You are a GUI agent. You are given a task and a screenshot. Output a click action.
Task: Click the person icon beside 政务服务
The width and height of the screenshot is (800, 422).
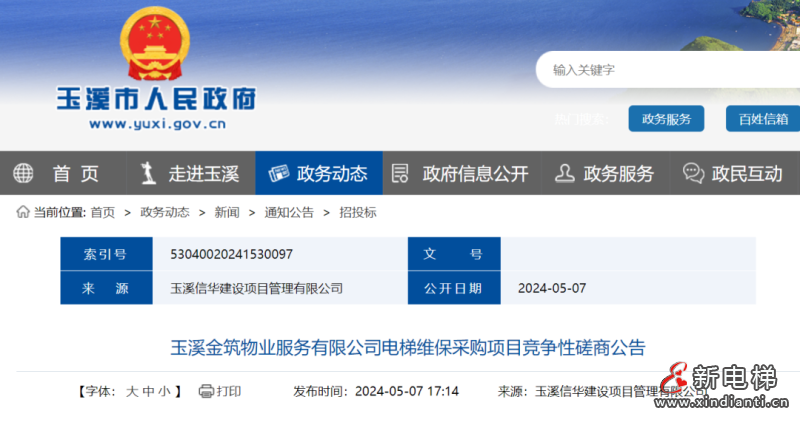(564, 173)
